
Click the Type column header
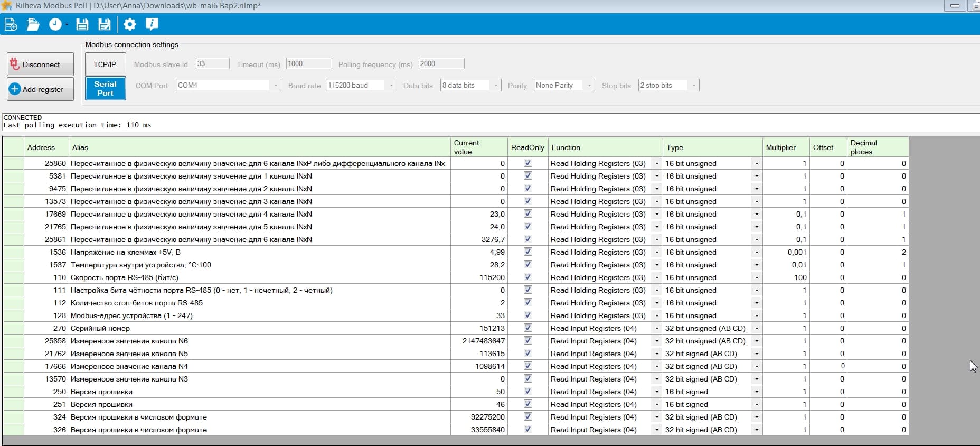pos(712,147)
